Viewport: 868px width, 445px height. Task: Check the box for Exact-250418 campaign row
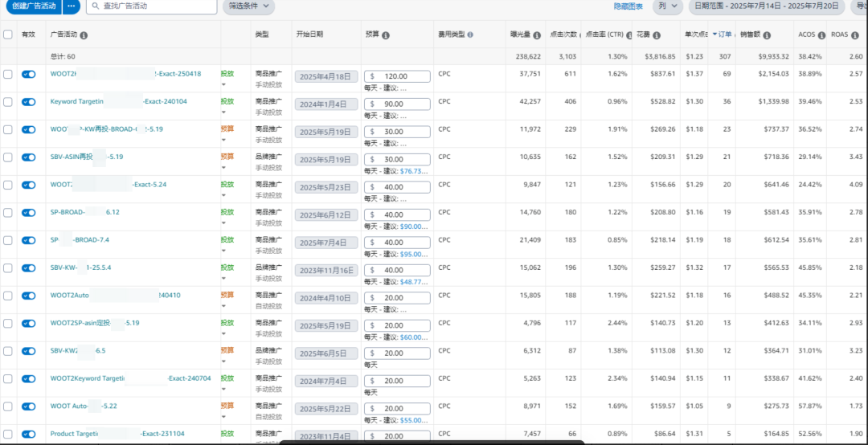click(8, 74)
